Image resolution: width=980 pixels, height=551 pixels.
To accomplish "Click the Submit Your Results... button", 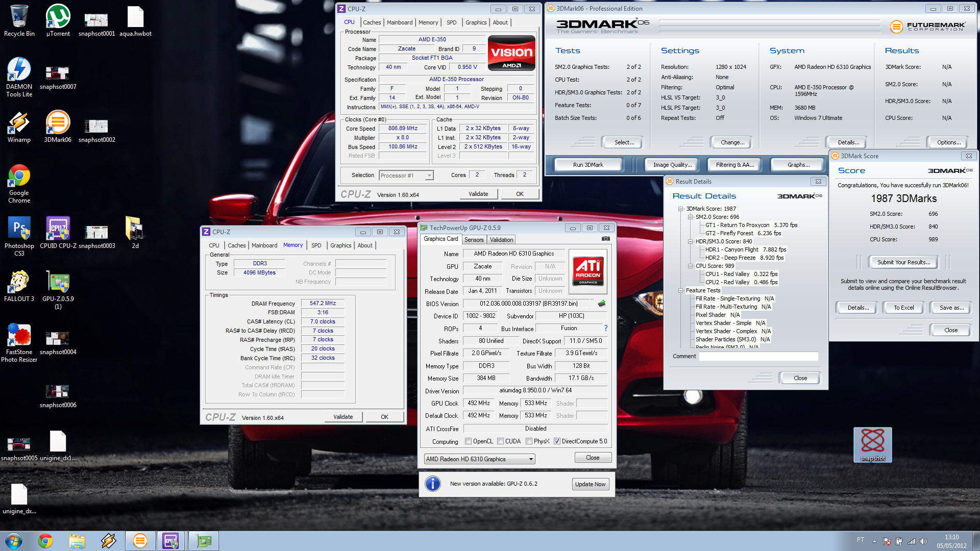I will coord(903,262).
